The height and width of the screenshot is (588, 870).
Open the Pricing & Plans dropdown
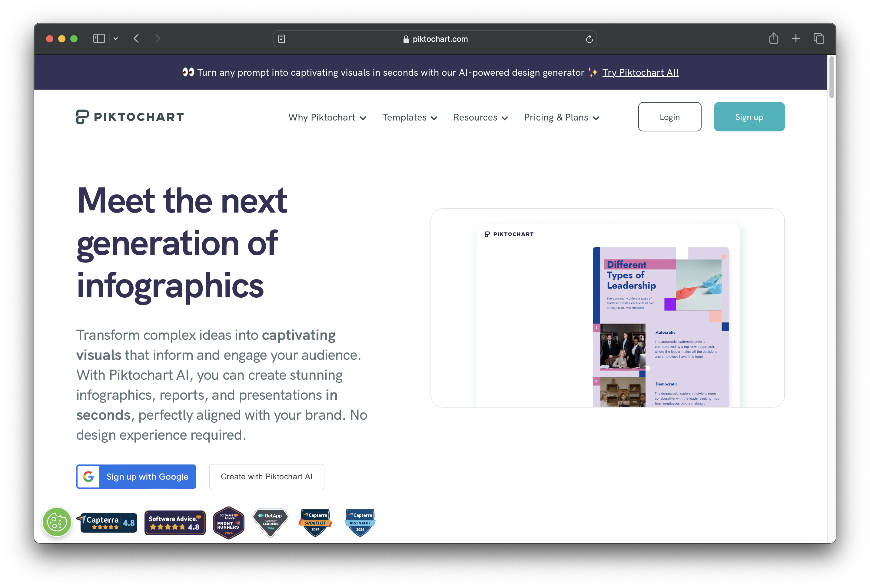[x=561, y=117]
